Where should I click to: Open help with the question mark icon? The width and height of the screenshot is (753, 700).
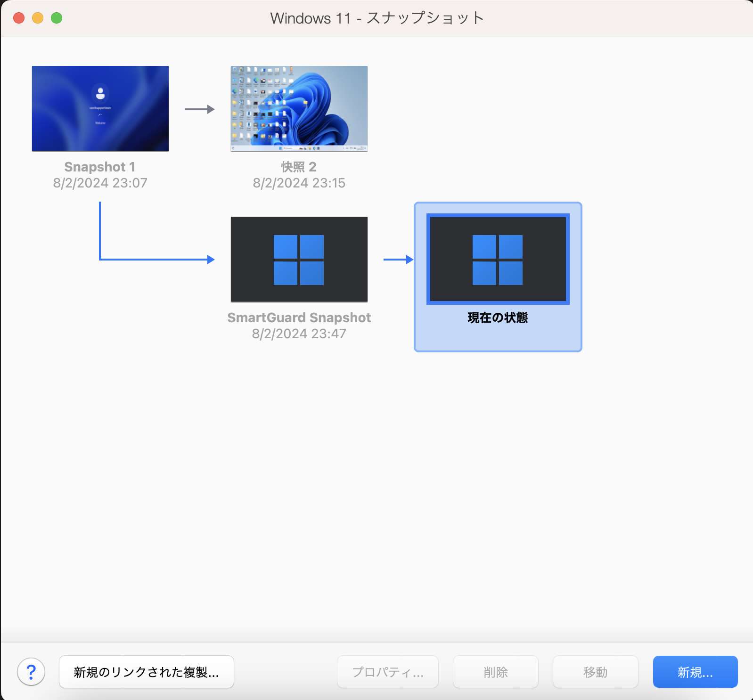31,672
